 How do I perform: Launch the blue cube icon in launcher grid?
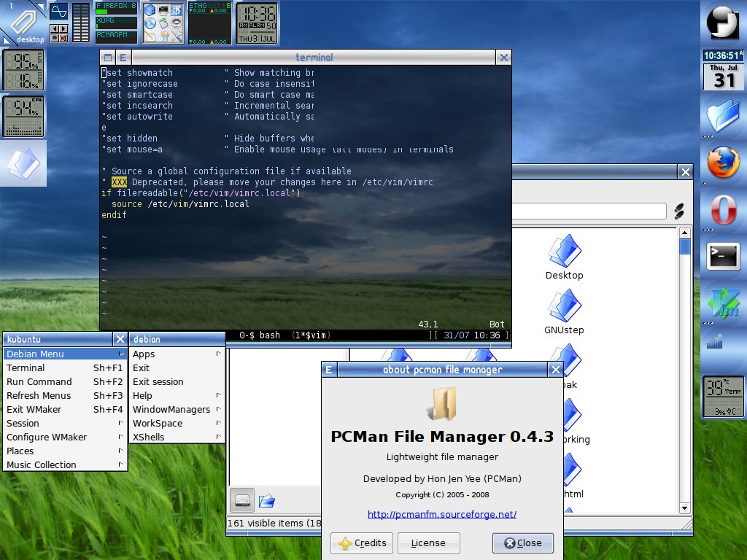150,10
